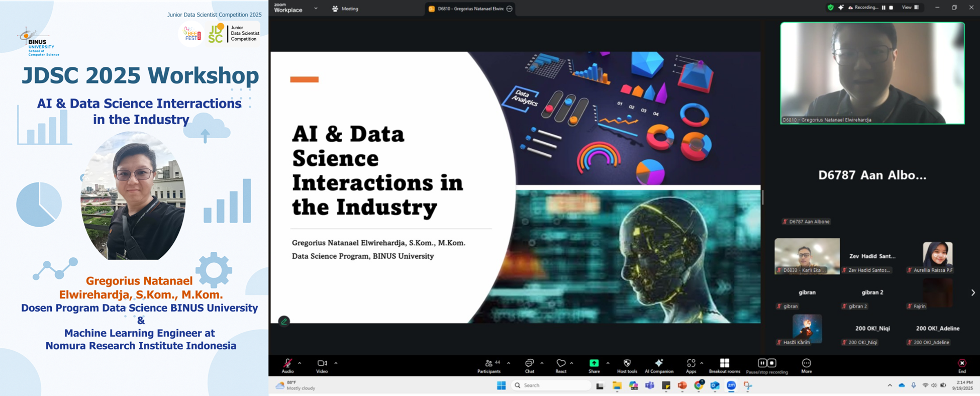Image resolution: width=980 pixels, height=396 pixels.
Task: Open the React emoji menu
Action: pyautogui.click(x=561, y=365)
